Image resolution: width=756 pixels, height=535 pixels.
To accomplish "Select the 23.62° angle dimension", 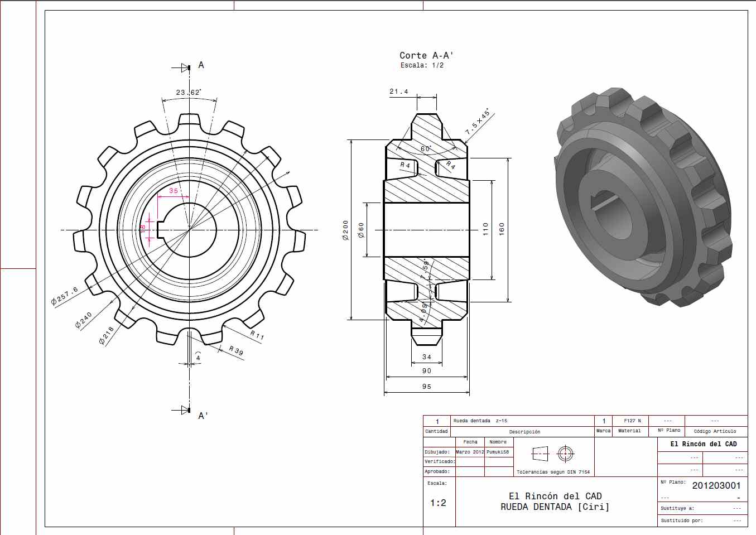I will coord(189,93).
